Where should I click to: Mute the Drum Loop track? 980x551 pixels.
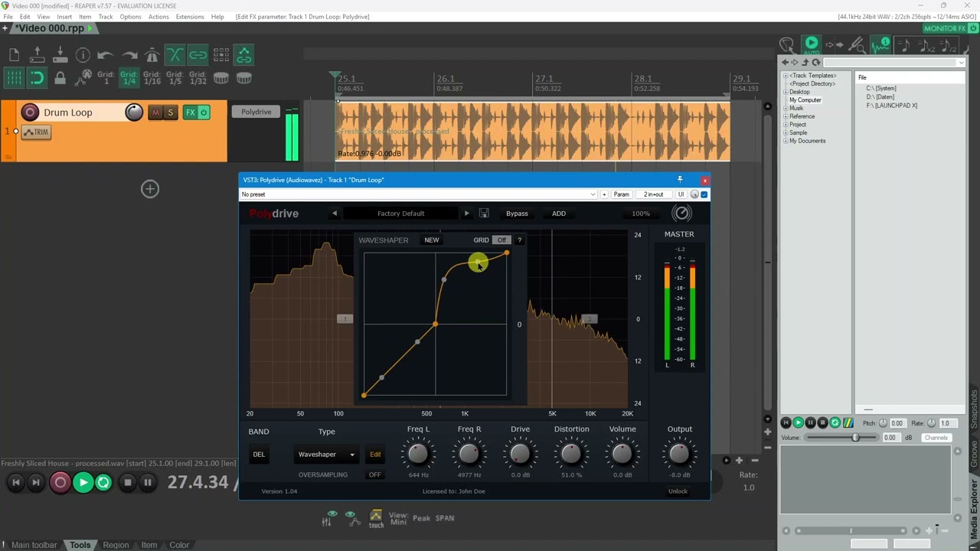[x=155, y=112]
